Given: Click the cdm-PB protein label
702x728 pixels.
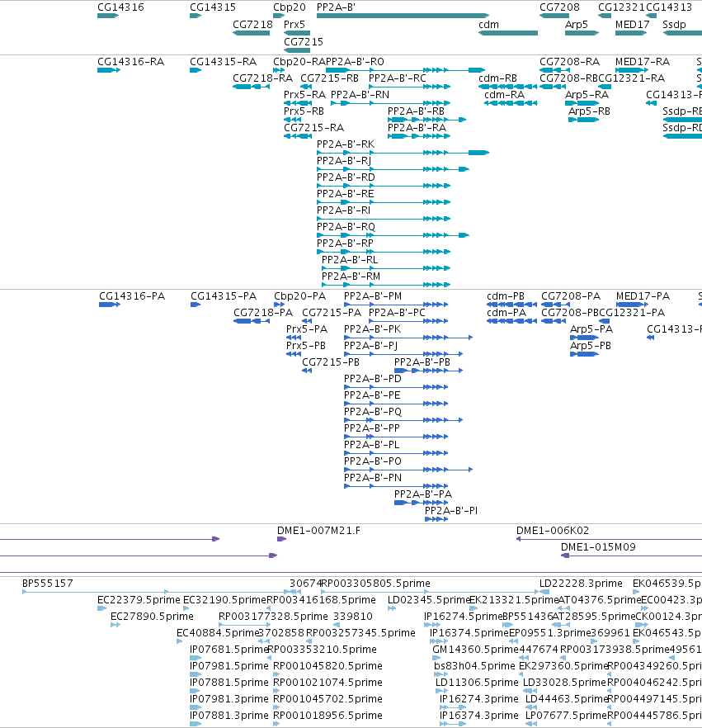Looking at the screenshot, I should click(x=506, y=296).
